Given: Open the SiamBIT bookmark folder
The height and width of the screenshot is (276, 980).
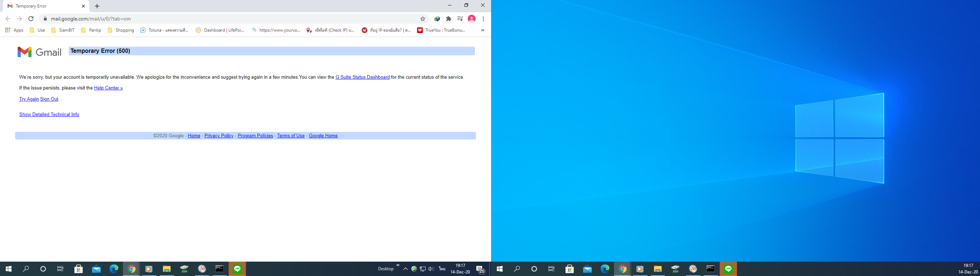Looking at the screenshot, I should 63,30.
